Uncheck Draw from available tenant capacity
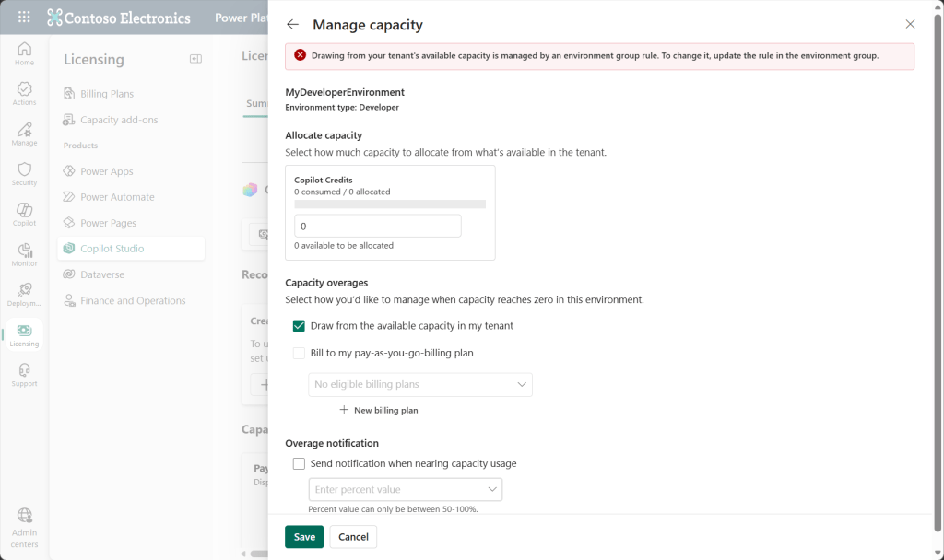The height and width of the screenshot is (560, 944). click(x=299, y=326)
